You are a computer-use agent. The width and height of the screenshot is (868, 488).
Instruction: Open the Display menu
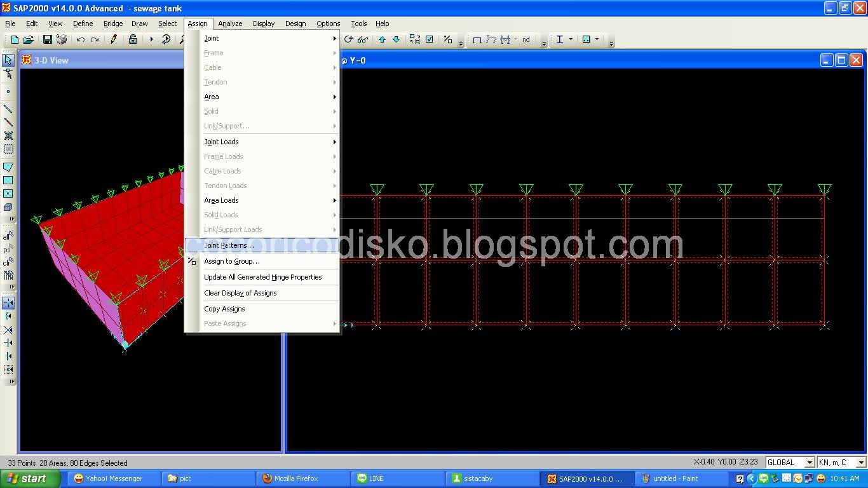pos(264,24)
